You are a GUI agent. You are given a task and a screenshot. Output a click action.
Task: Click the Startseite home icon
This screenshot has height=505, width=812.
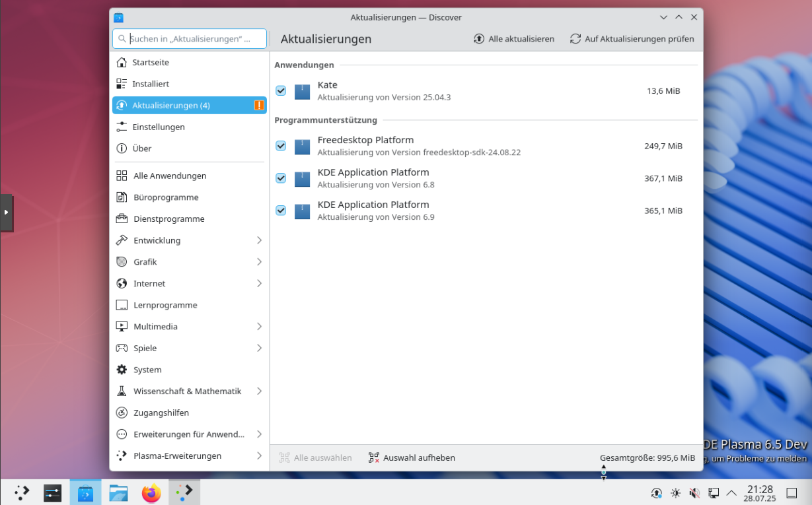click(x=122, y=62)
